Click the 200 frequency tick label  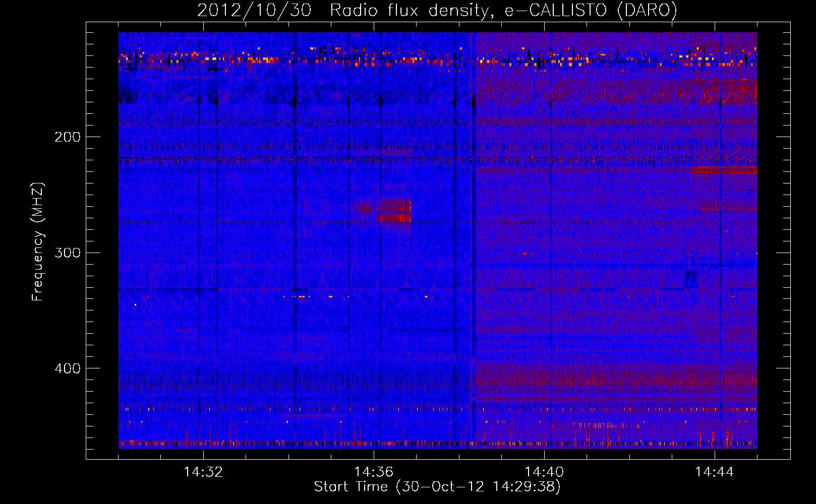point(68,137)
